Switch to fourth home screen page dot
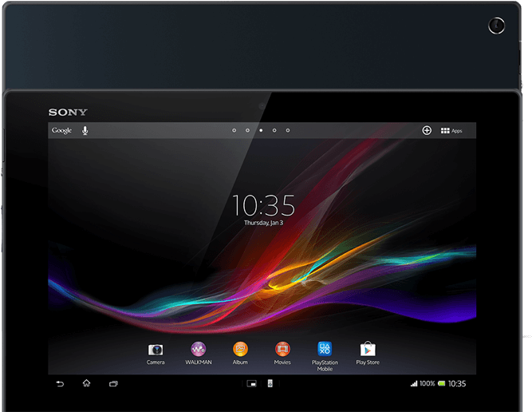 tap(274, 130)
